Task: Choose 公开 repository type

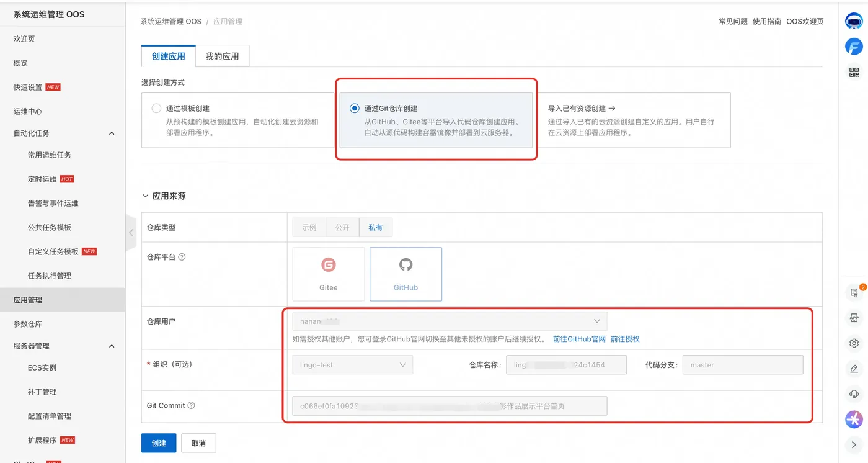Action: pyautogui.click(x=343, y=228)
